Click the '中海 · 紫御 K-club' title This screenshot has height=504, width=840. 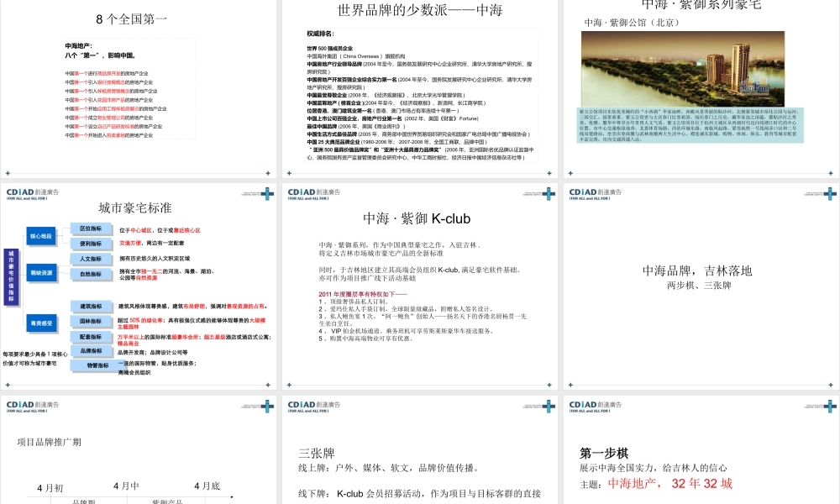coord(417,218)
